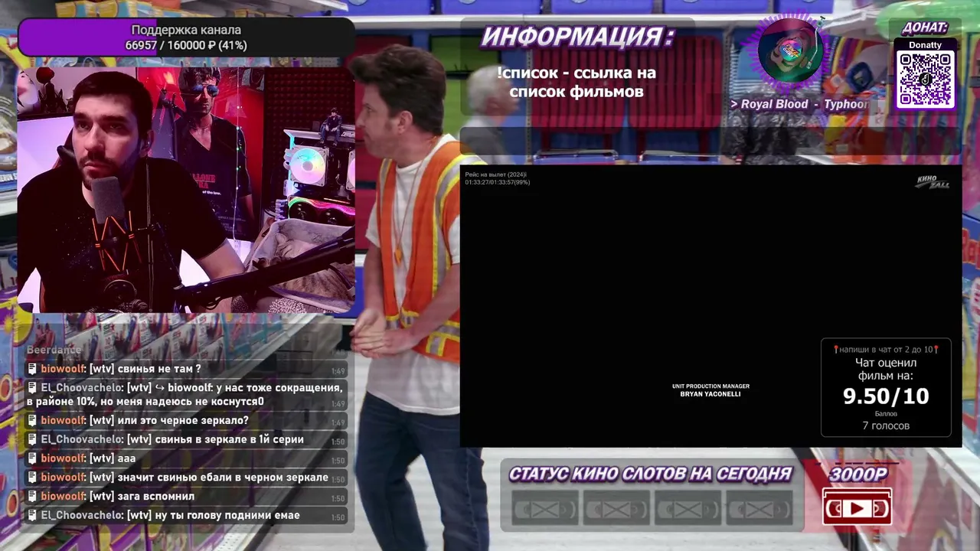Click badge icon beside "или это черное зеркало?"
Screen dimensions: 980x551
click(32, 421)
